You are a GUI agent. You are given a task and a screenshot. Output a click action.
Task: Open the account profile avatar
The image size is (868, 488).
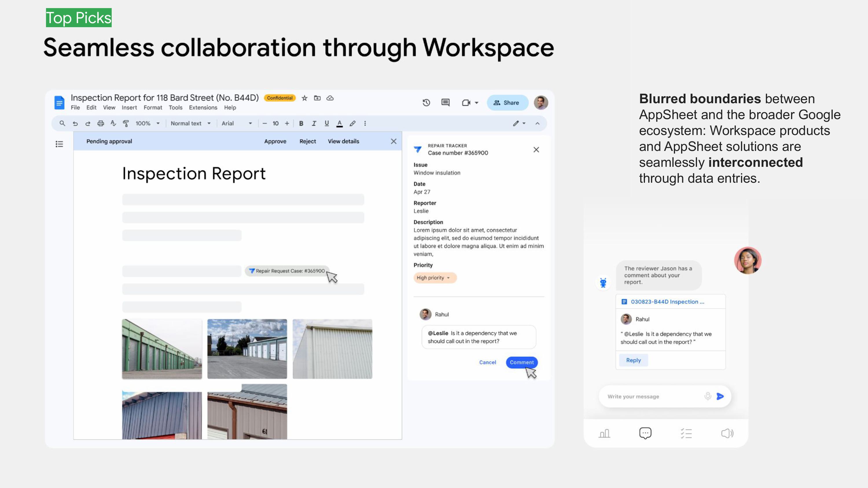pyautogui.click(x=541, y=103)
